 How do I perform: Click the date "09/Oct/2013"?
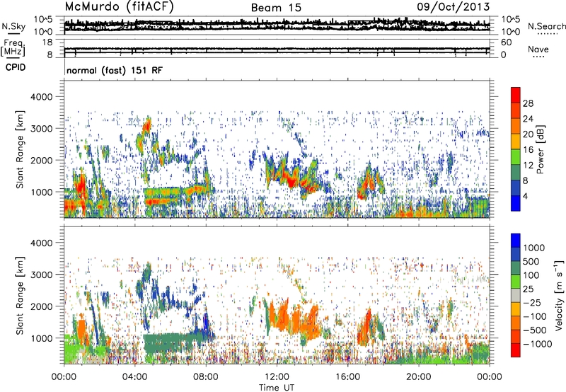pyautogui.click(x=454, y=6)
